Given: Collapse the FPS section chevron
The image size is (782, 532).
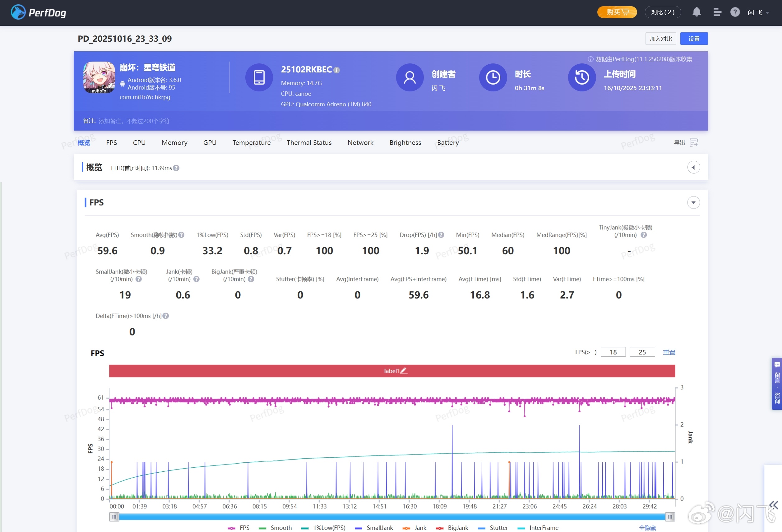Looking at the screenshot, I should click(693, 203).
